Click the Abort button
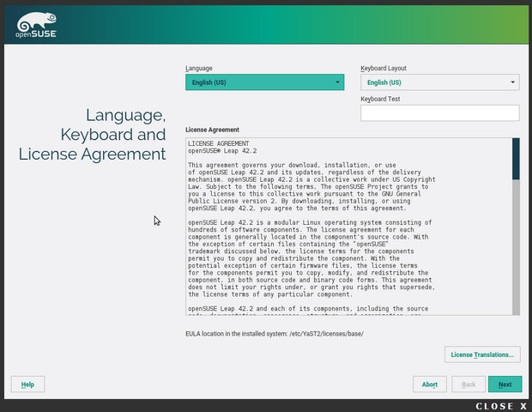 tap(429, 384)
